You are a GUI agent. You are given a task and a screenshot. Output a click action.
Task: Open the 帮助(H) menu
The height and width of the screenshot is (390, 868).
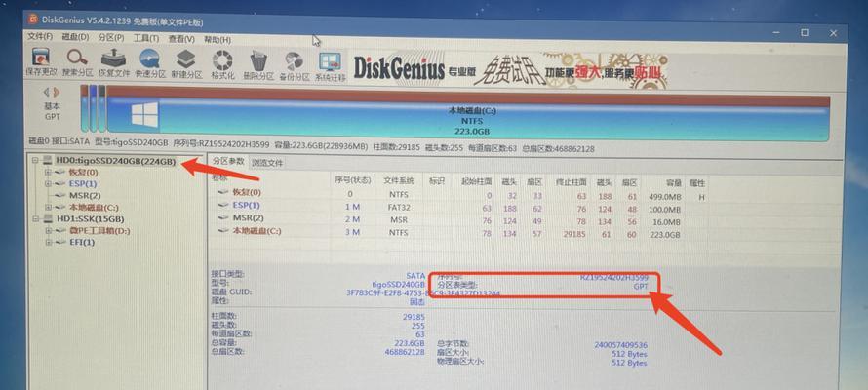pyautogui.click(x=217, y=40)
